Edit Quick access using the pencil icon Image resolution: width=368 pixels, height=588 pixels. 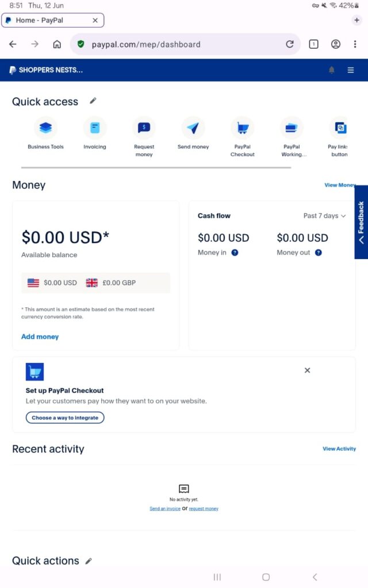coord(93,100)
